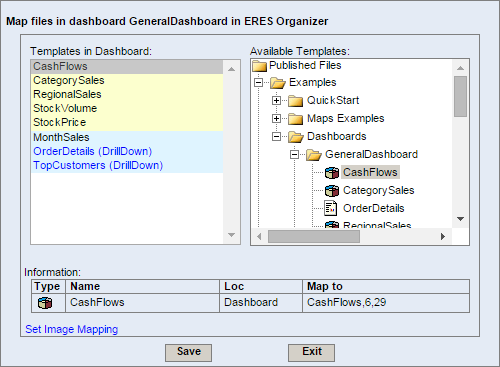The width and height of the screenshot is (500, 367).
Task: Click the Set Image Mapping link
Action: [72, 329]
